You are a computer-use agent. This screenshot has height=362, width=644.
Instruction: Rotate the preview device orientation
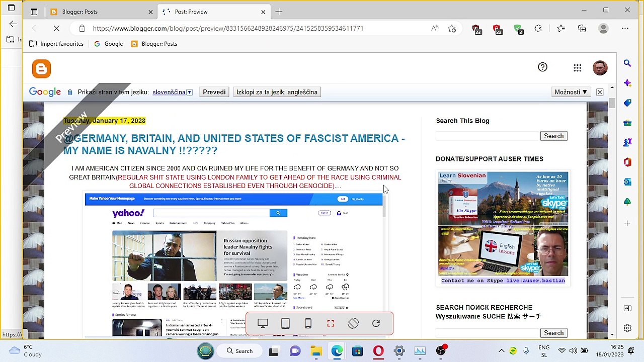[x=353, y=323]
